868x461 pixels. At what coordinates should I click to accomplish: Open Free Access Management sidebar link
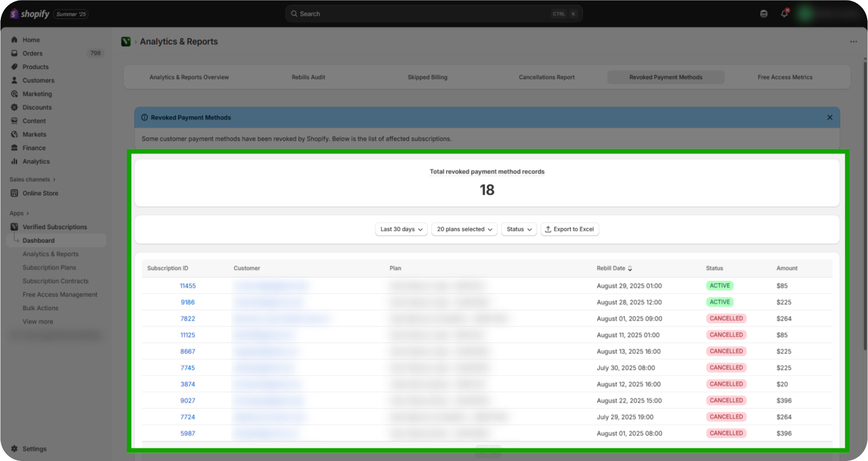click(60, 295)
